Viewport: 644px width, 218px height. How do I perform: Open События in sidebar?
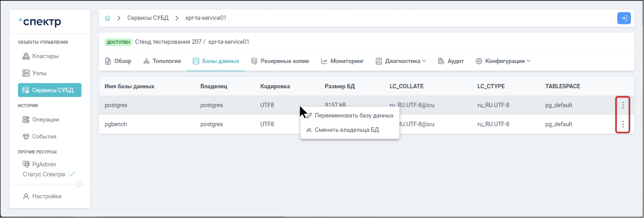tap(44, 137)
